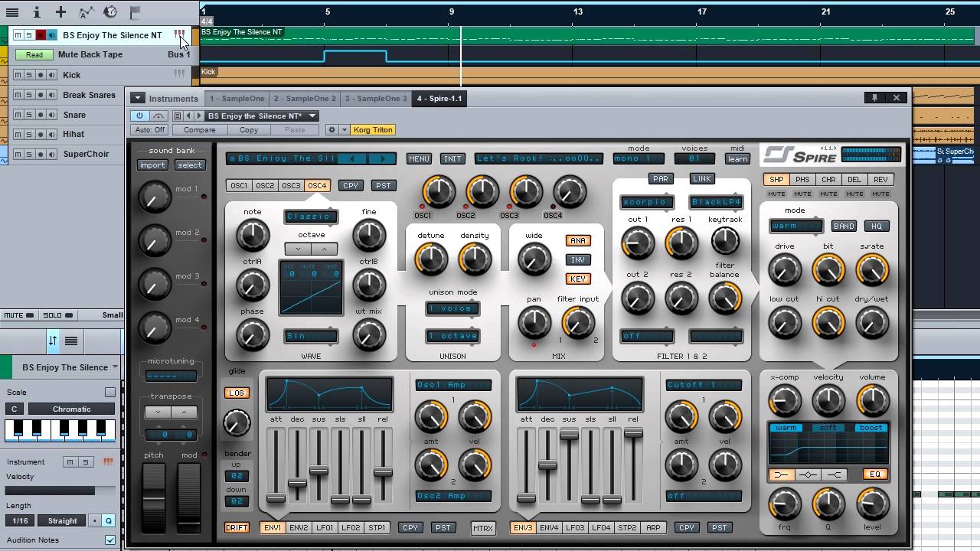Open the editor track list lines icon

[x=71, y=341]
